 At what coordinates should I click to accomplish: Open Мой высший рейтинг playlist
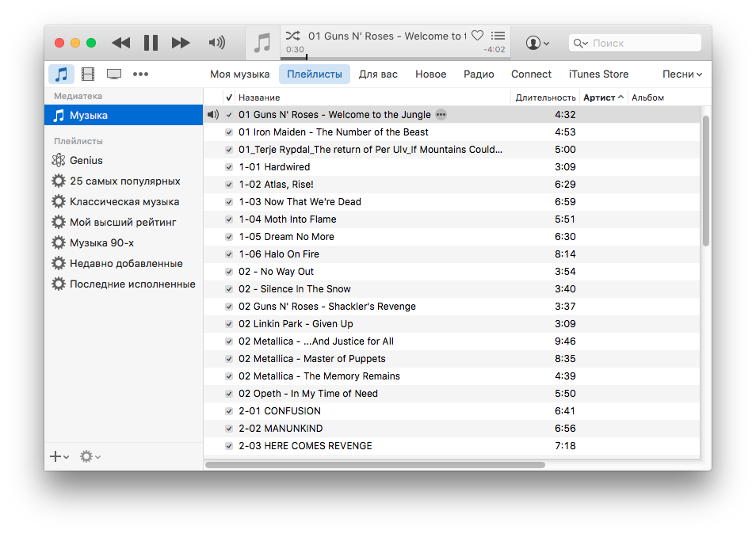click(x=124, y=222)
